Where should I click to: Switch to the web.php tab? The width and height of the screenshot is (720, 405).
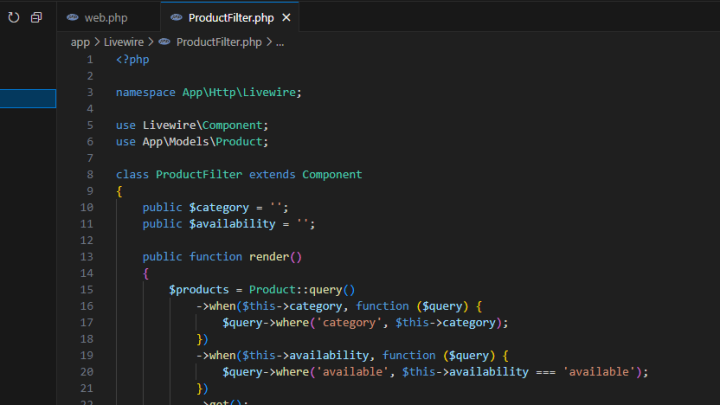[x=108, y=17]
